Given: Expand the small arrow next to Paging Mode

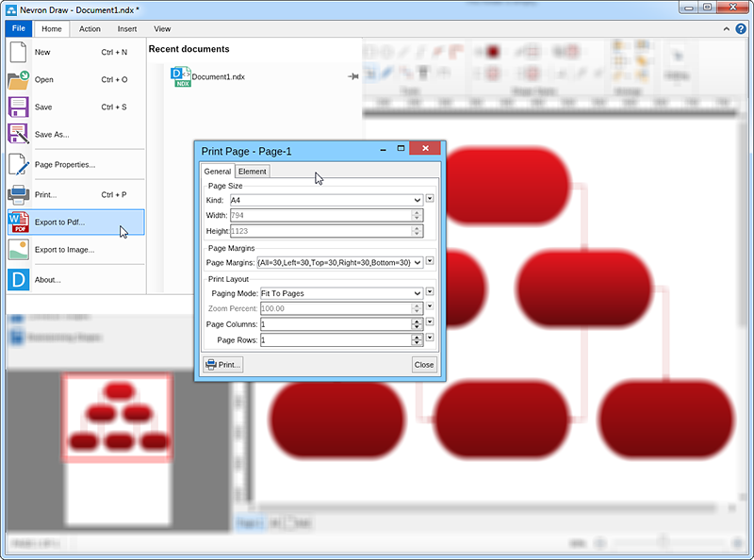Looking at the screenshot, I should coord(430,291).
